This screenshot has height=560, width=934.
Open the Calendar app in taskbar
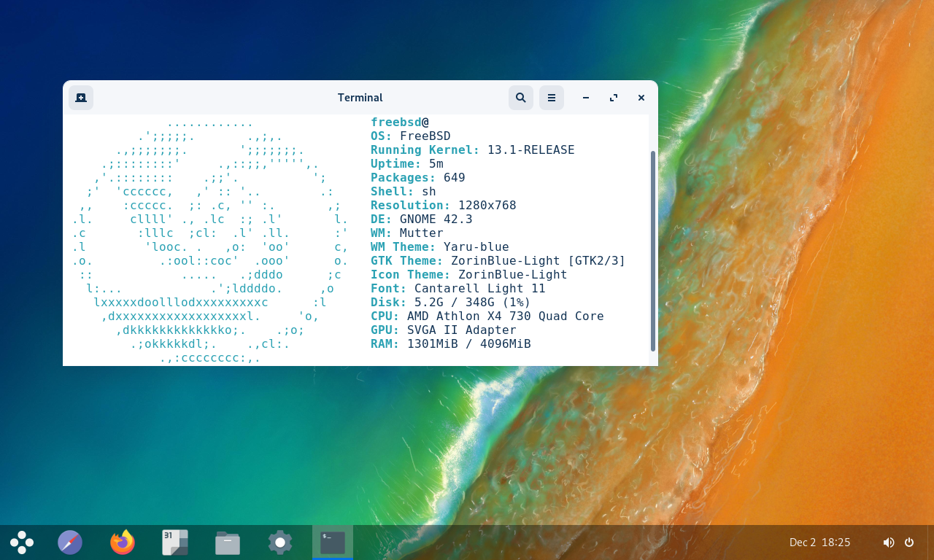pyautogui.click(x=175, y=542)
